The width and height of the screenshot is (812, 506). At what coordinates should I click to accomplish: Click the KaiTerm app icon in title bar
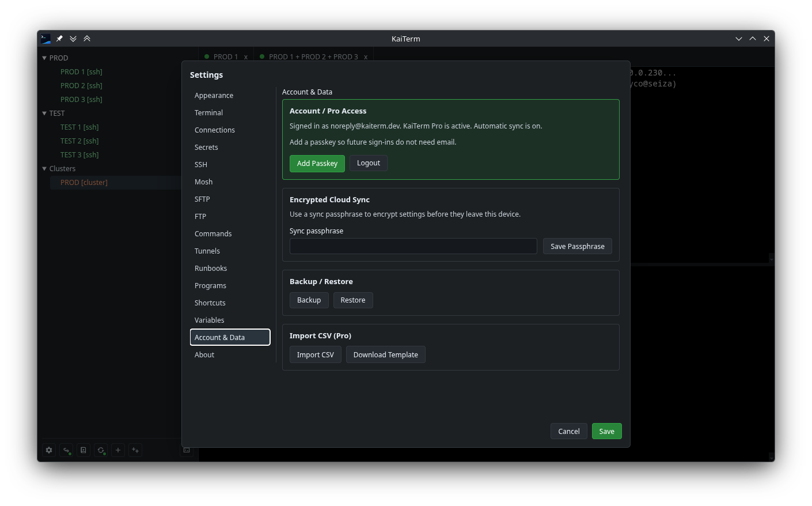45,39
